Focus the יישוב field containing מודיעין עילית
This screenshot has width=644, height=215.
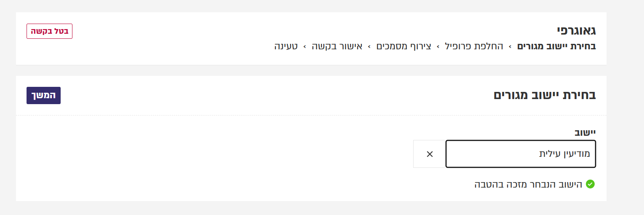tap(521, 154)
